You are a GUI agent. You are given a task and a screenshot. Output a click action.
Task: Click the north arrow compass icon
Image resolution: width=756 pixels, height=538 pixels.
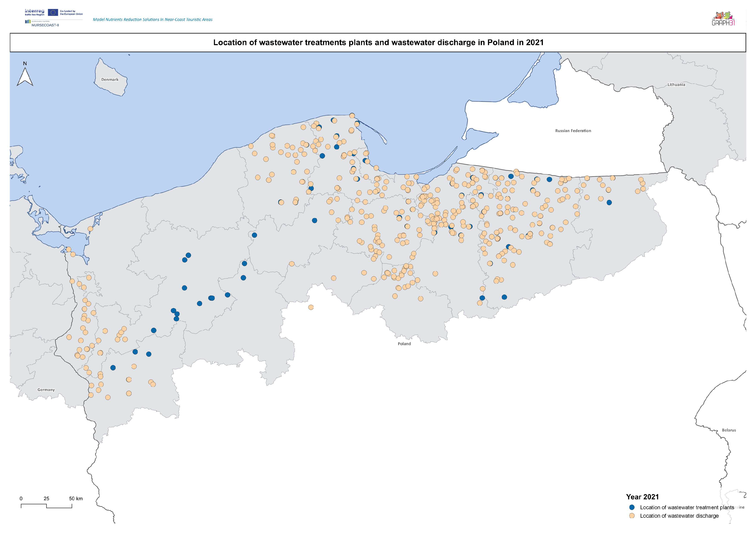click(25, 77)
